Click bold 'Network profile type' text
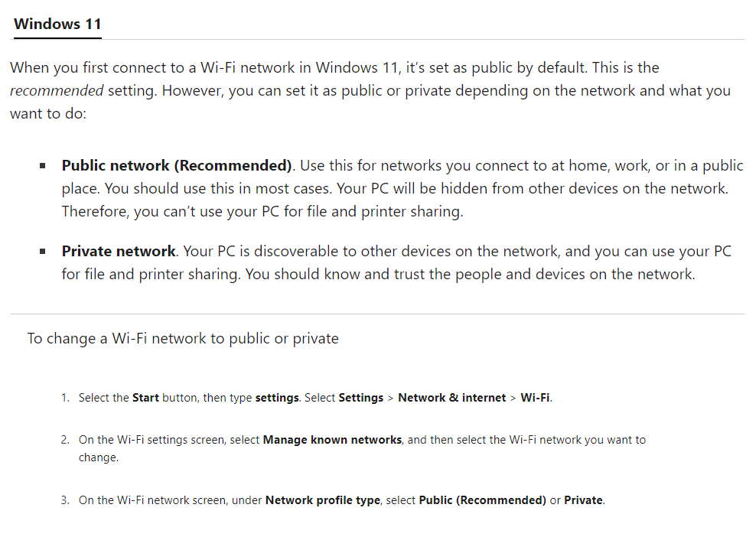756x537 pixels. point(322,500)
